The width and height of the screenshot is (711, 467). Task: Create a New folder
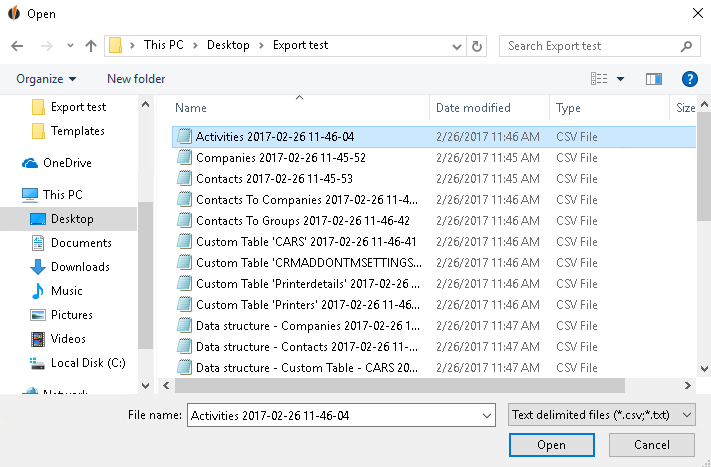point(136,79)
